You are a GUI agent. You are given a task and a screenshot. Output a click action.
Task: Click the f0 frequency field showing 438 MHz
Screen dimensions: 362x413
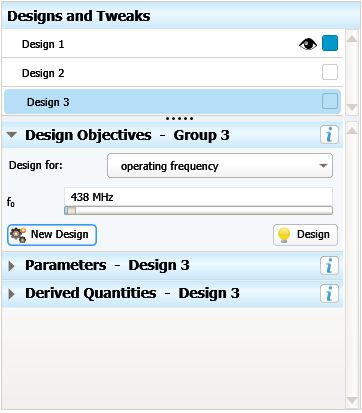point(198,197)
